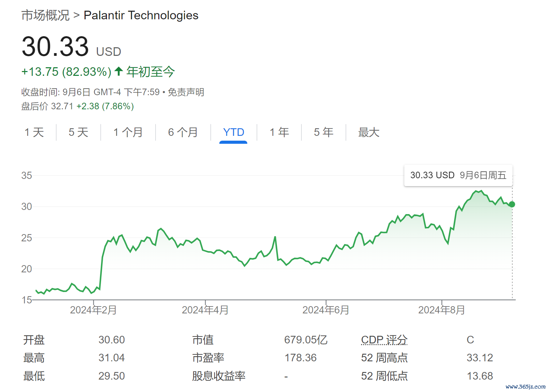The height and width of the screenshot is (392, 548).
Task: Click the 最高 value 31.04
Action: (112, 358)
